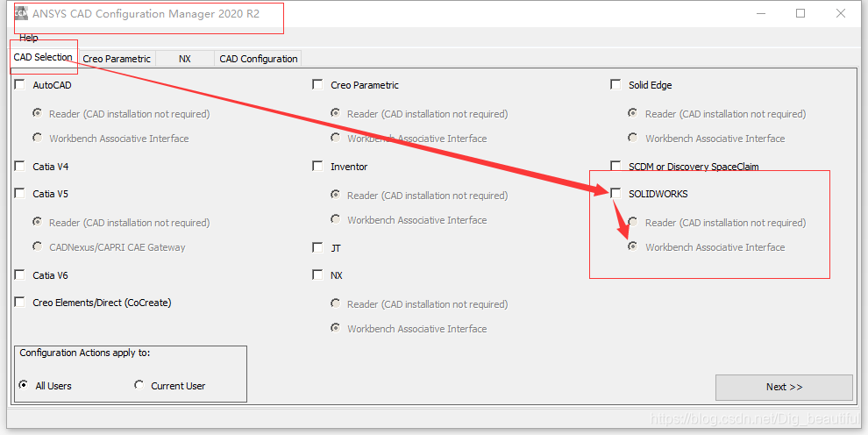
Task: Tick the SOLIDWORKS checkbox
Action: (615, 193)
